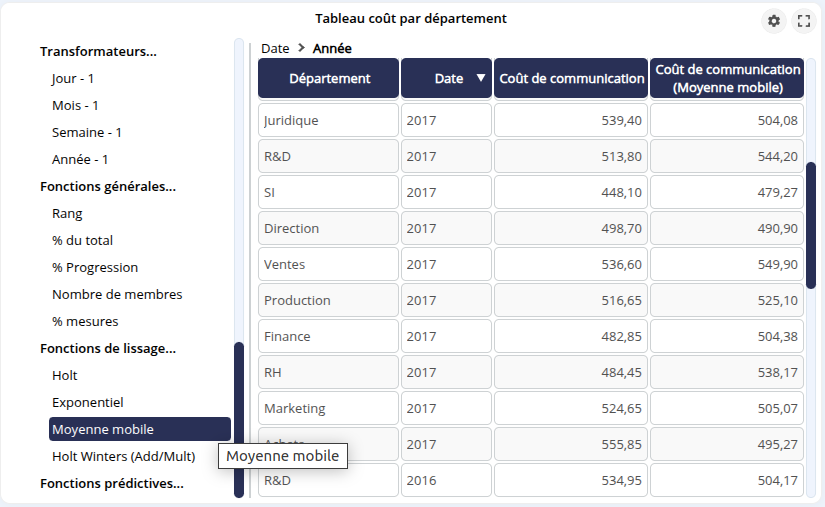Open the table settings gear icon
Viewport: 825px width, 507px height.
773,21
